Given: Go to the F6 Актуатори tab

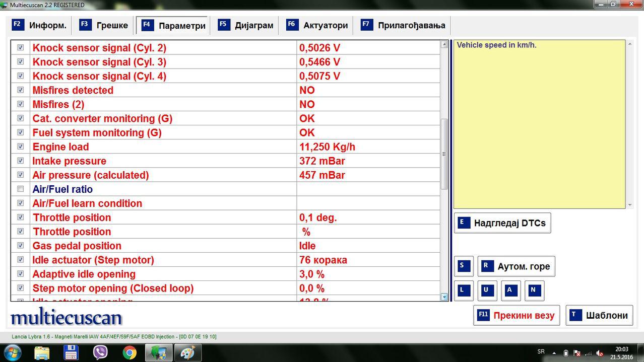Looking at the screenshot, I should point(316,25).
